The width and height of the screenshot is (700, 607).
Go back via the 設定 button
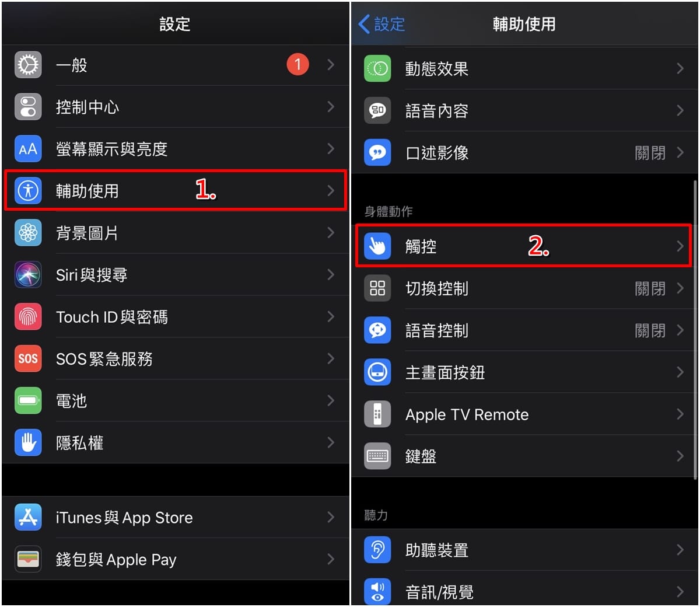coord(381,24)
